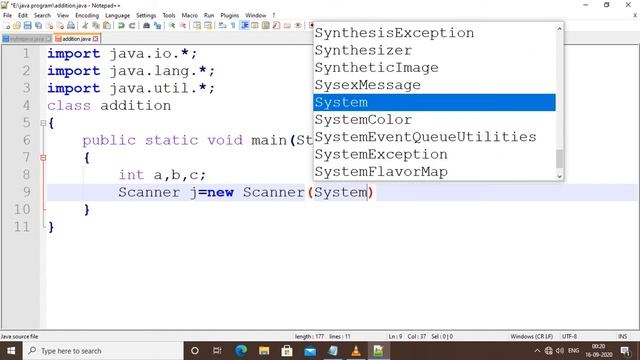640x360 pixels.
Task: Open the File menu
Action: (x=7, y=15)
